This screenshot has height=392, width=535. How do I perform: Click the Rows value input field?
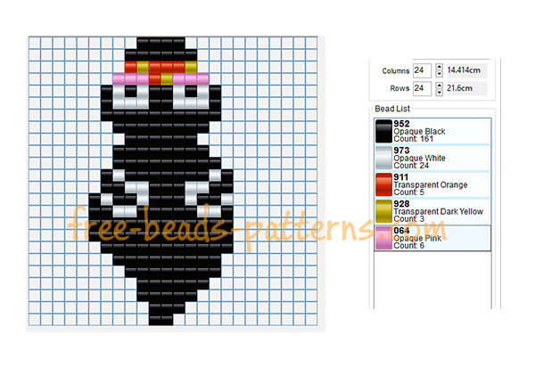tap(422, 88)
